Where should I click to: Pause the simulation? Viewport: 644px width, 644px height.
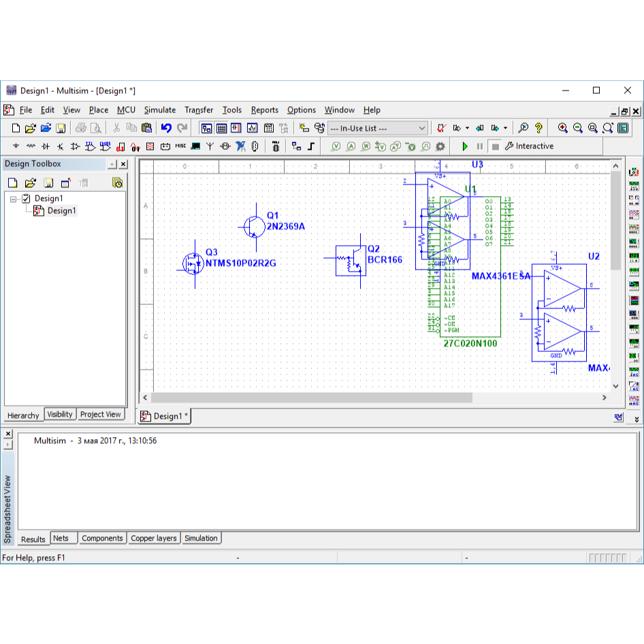[480, 146]
